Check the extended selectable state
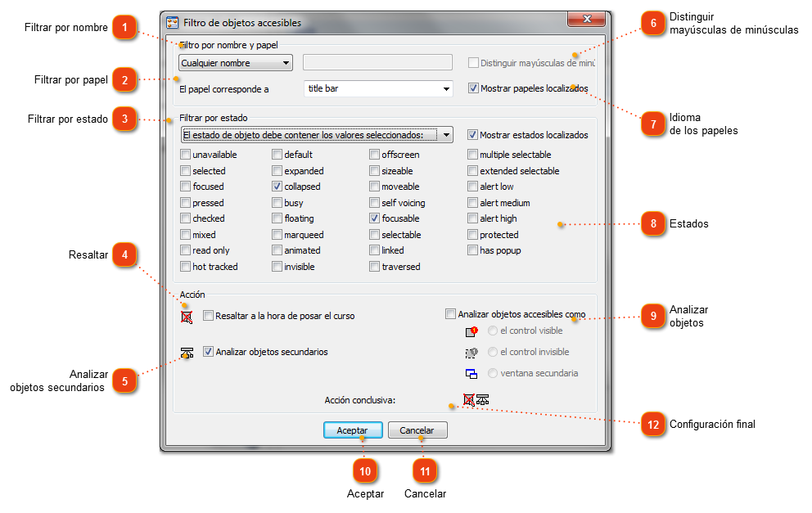Screen dimensions: 812x513 click(x=472, y=170)
